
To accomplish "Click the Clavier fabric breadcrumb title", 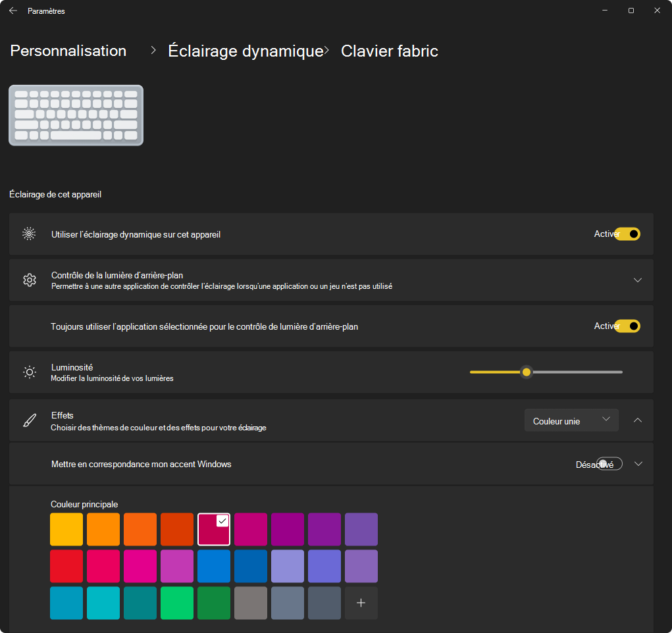I will click(389, 51).
